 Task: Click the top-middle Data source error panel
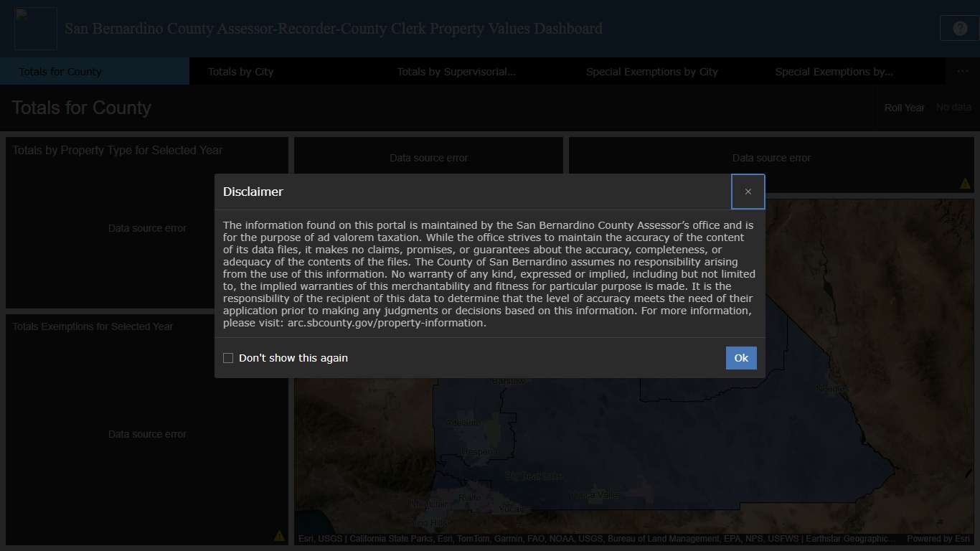pos(428,157)
